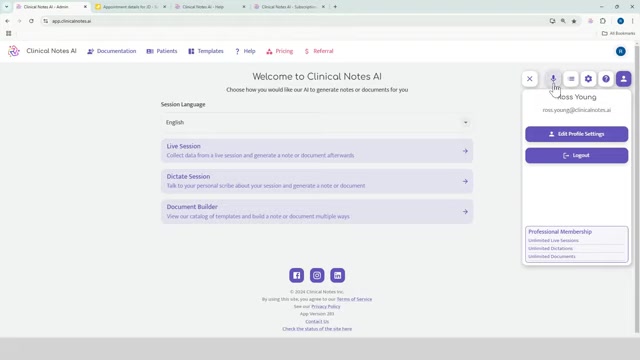Image resolution: width=640 pixels, height=360 pixels.
Task: Switch to the Clinical Notes AI - Subscription tab
Action: click(x=288, y=7)
